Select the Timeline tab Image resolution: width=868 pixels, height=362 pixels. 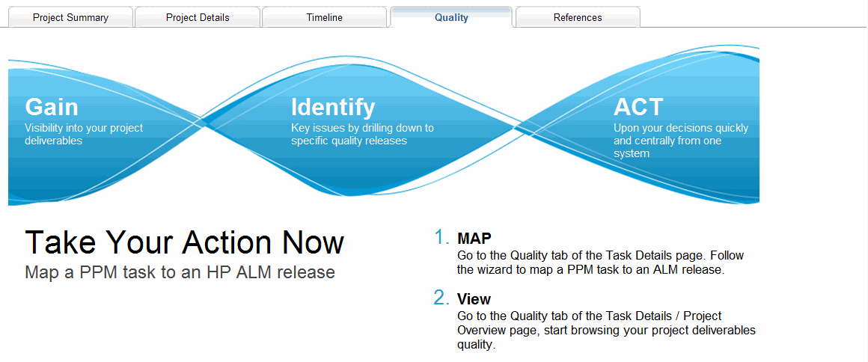click(324, 17)
